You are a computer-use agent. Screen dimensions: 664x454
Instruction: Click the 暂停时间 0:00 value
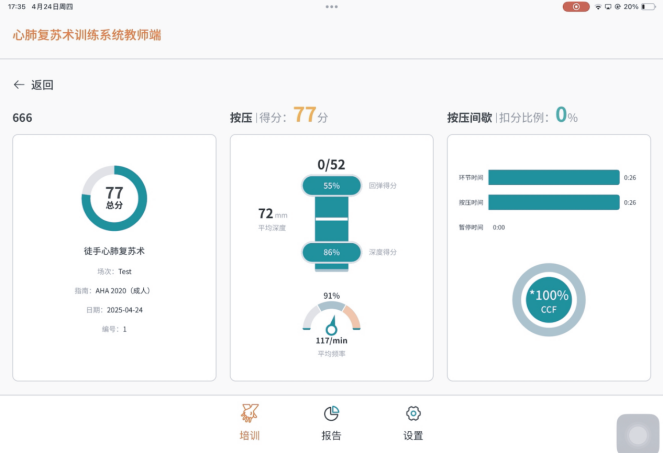point(499,227)
